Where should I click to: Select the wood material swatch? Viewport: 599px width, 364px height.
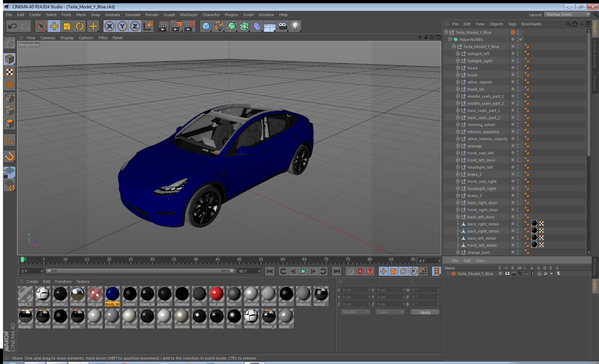click(321, 297)
